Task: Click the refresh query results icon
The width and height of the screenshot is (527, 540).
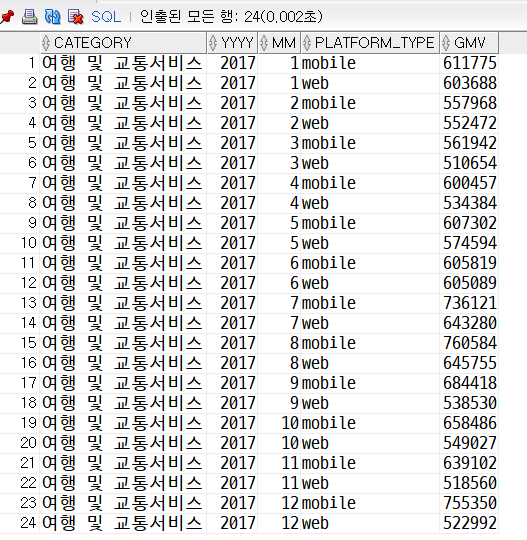Action: click(x=53, y=17)
